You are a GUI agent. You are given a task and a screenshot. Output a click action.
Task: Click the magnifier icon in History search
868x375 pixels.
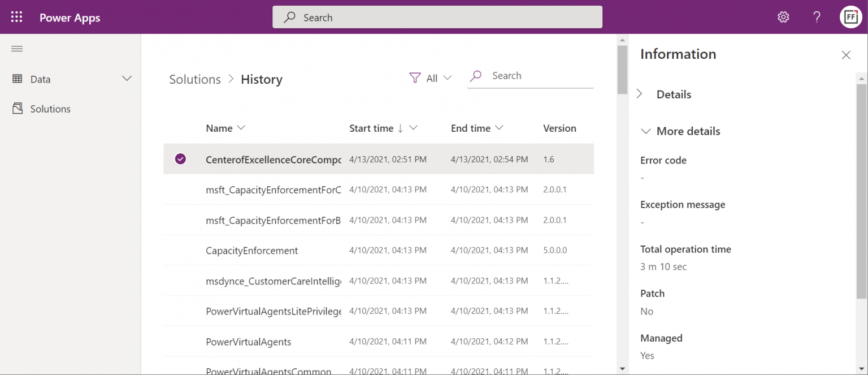click(x=476, y=75)
